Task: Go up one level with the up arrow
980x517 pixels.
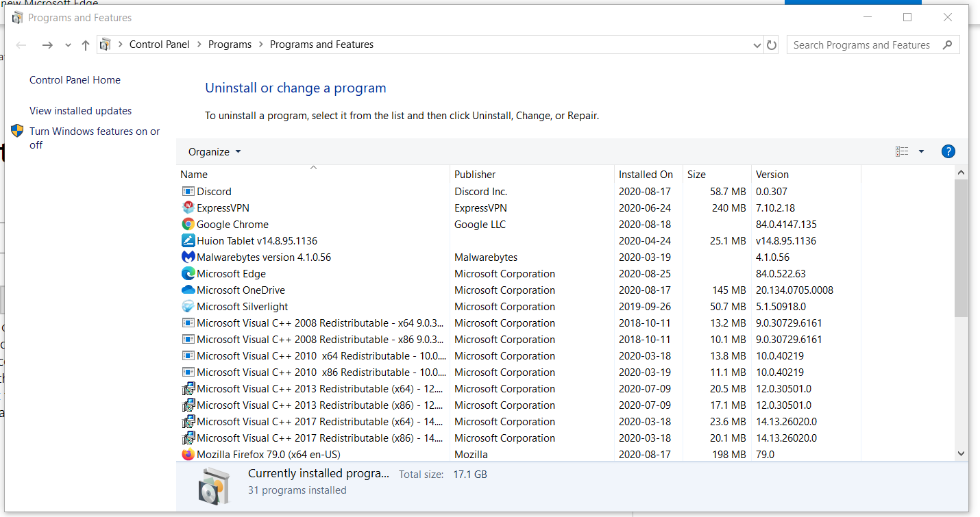Action: point(86,45)
